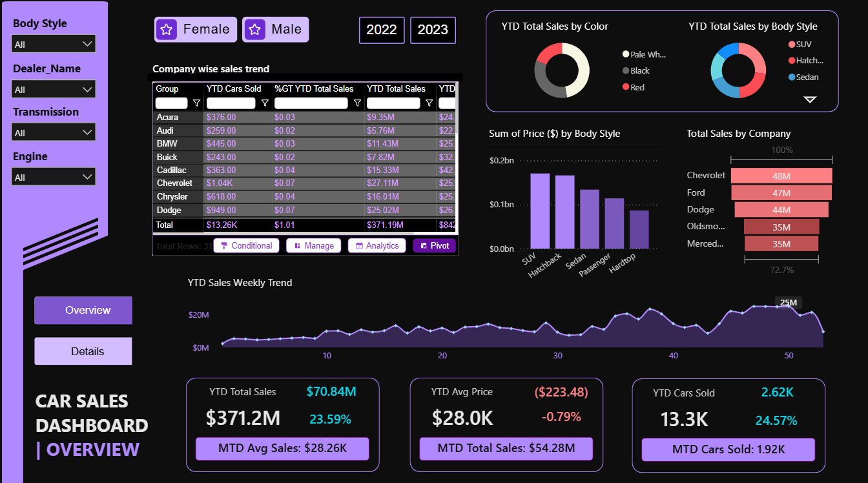Click the filter funnel icon under Group column
The height and width of the screenshot is (483, 868).
coord(196,103)
